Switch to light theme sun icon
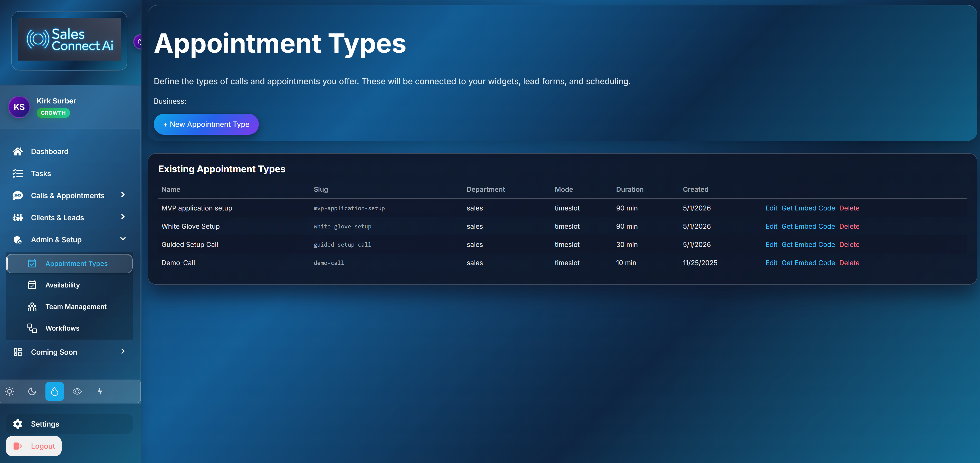 pyautogui.click(x=9, y=391)
